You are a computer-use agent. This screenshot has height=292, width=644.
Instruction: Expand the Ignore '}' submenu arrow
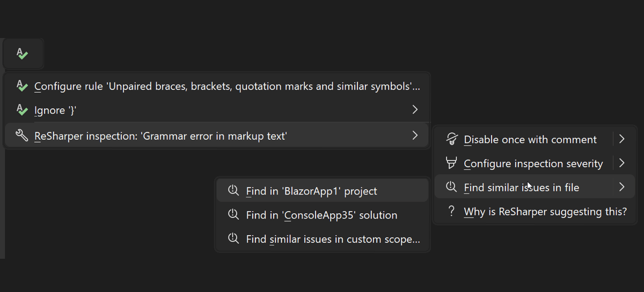tap(415, 110)
